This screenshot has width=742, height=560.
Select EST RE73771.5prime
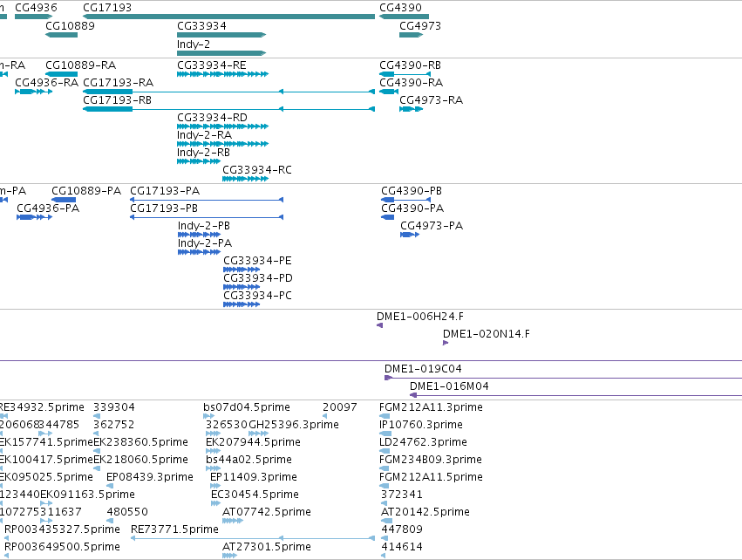pyautogui.click(x=174, y=529)
